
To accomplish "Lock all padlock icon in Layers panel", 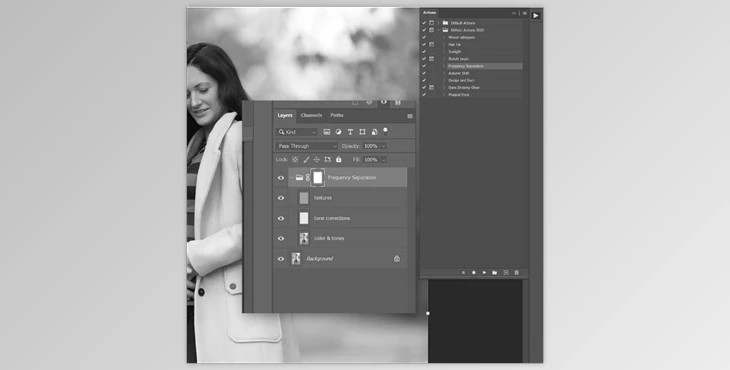I will [338, 160].
